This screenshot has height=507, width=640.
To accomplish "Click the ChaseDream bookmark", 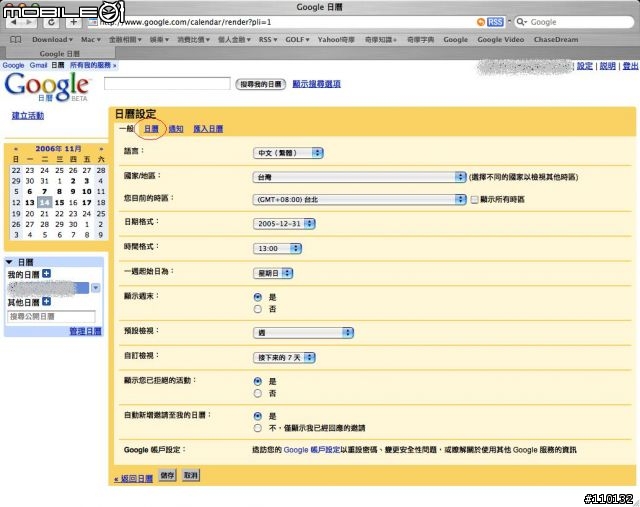I will (x=556, y=40).
